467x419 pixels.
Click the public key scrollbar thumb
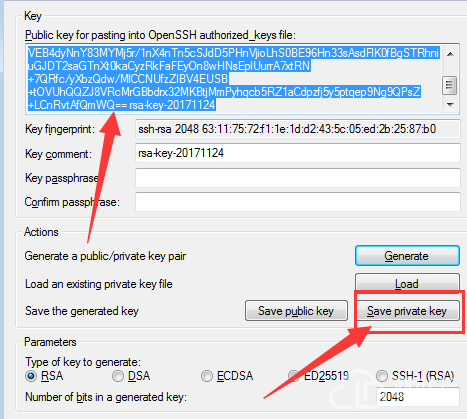click(x=449, y=85)
